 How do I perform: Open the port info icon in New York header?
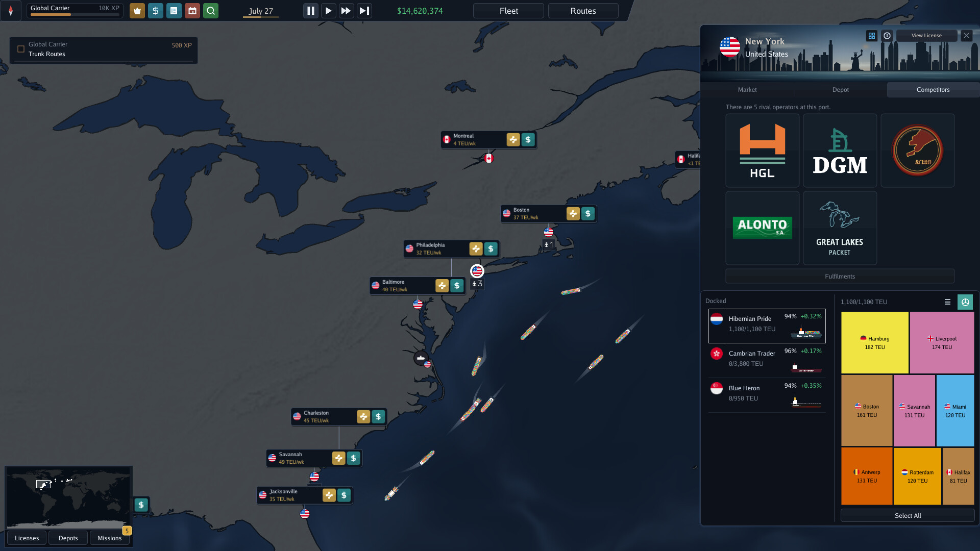[x=887, y=36]
